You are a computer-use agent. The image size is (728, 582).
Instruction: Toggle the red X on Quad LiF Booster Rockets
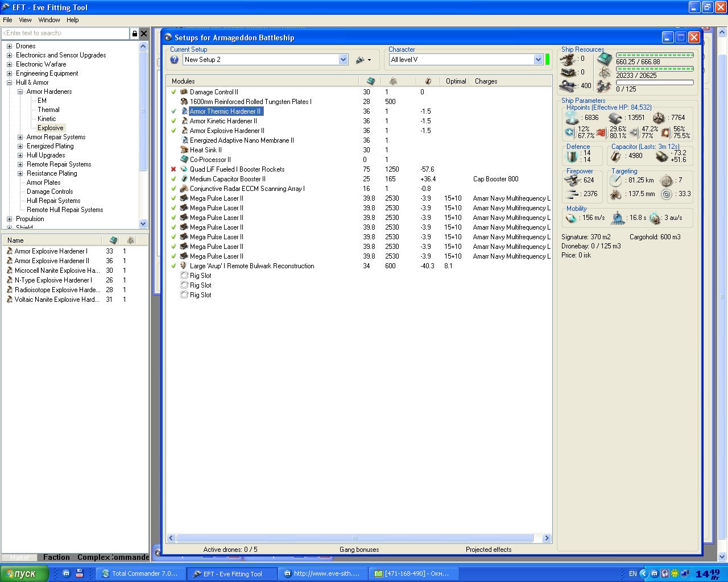pyautogui.click(x=173, y=169)
